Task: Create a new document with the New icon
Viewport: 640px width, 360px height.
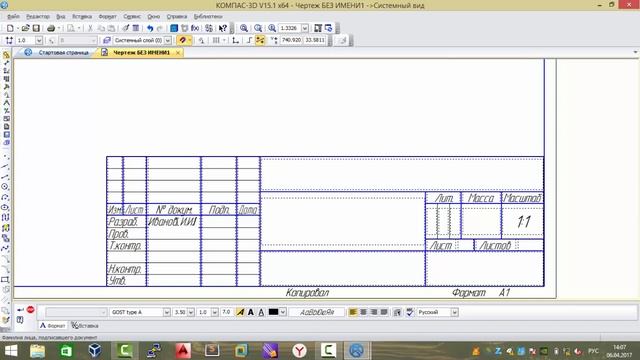Action: coord(10,28)
